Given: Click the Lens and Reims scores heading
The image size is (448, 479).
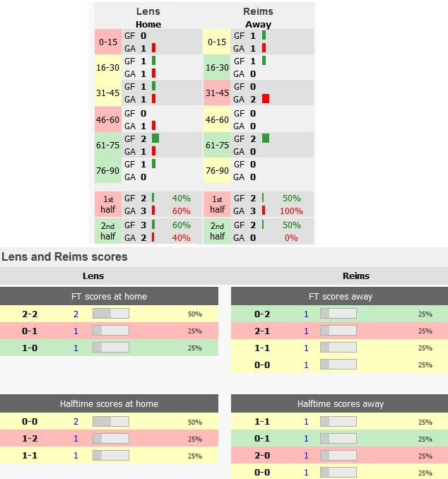Looking at the screenshot, I should [64, 256].
